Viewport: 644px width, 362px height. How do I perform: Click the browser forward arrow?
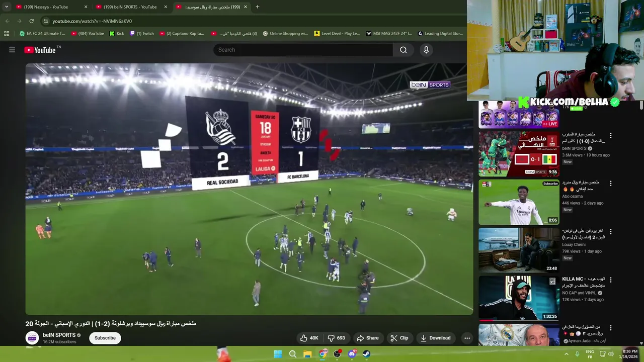[19, 21]
